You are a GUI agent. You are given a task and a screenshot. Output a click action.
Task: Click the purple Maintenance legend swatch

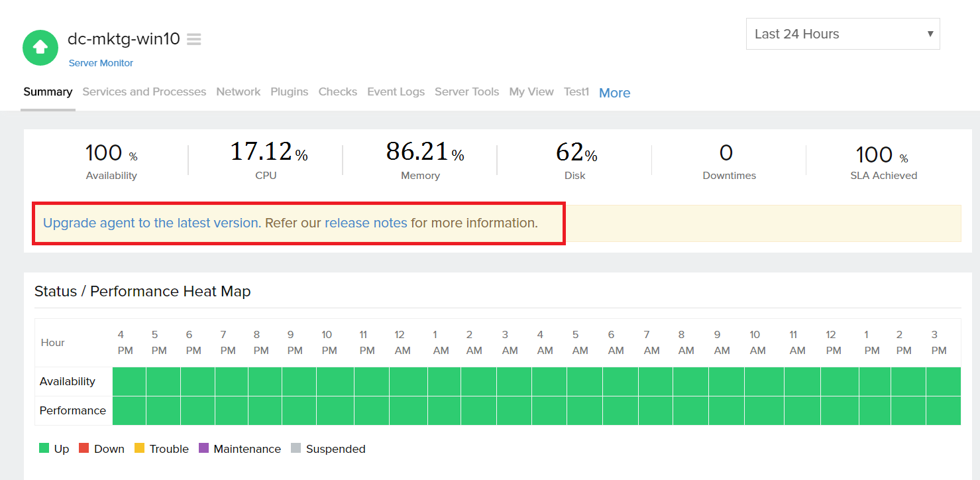point(203,448)
